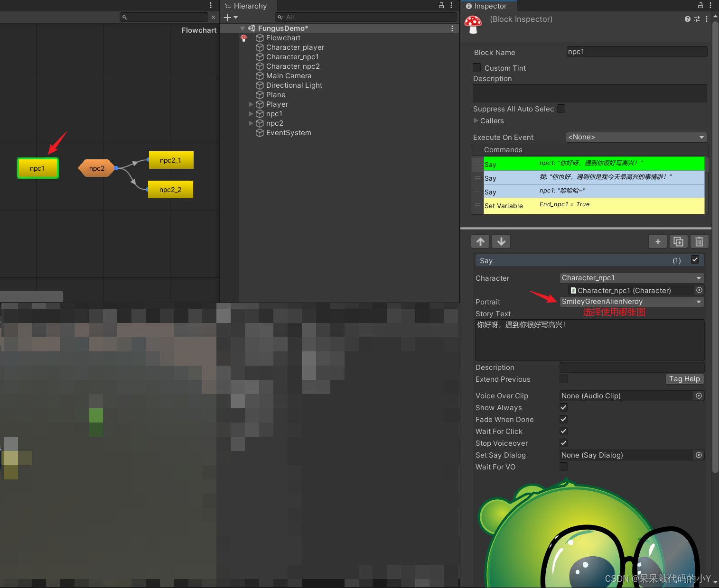The image size is (719, 588).
Task: Open Hierarchy tab options menu
Action: (x=451, y=5)
